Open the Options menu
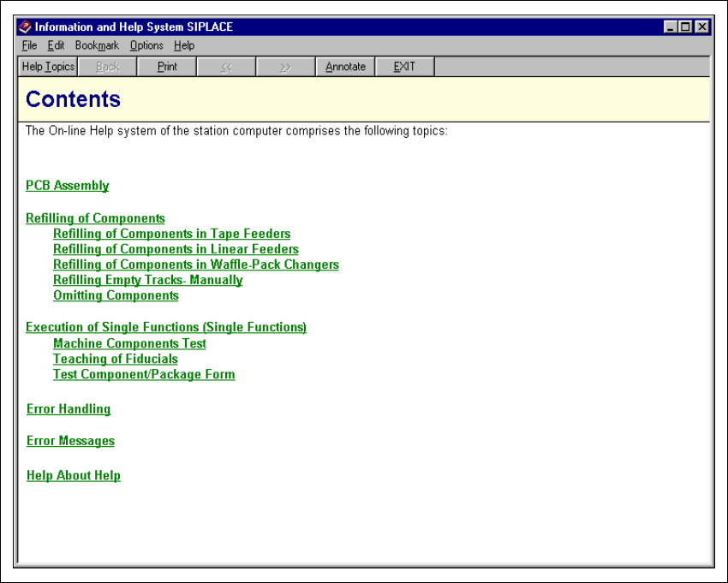 pyautogui.click(x=146, y=45)
